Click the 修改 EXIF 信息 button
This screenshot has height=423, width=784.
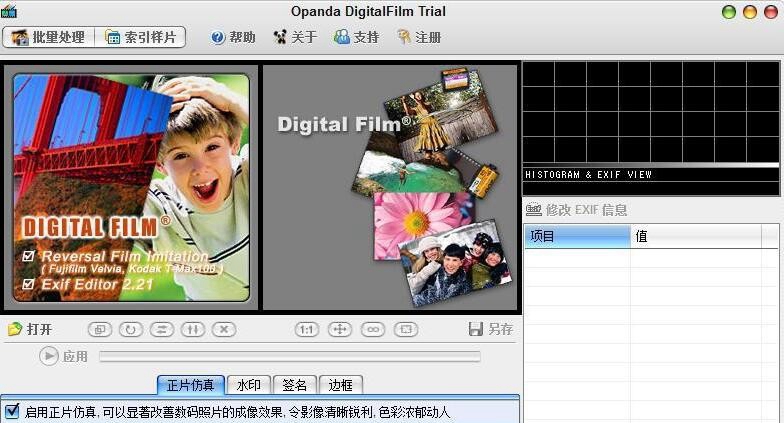tap(576, 210)
